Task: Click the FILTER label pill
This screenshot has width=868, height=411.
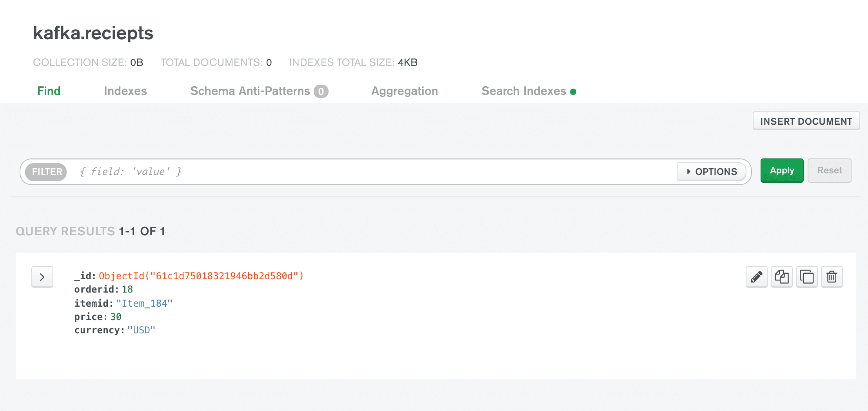Action: point(46,172)
